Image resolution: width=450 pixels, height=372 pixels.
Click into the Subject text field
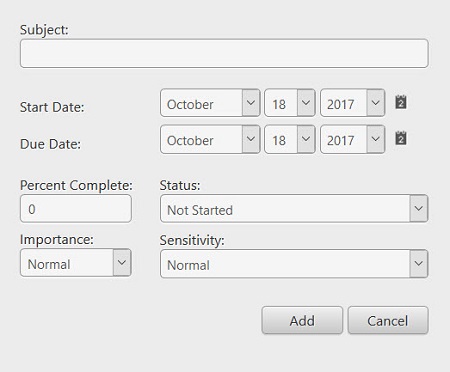(x=224, y=53)
